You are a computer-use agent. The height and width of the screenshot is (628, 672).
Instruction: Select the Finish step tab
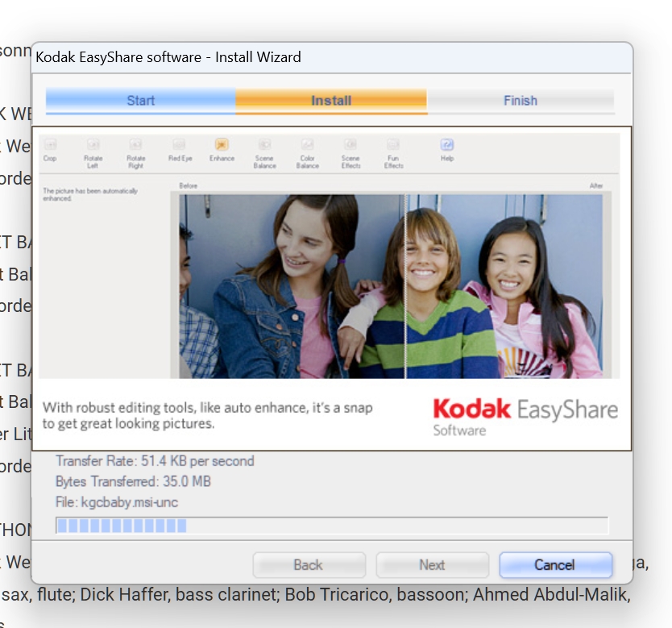pyautogui.click(x=521, y=101)
